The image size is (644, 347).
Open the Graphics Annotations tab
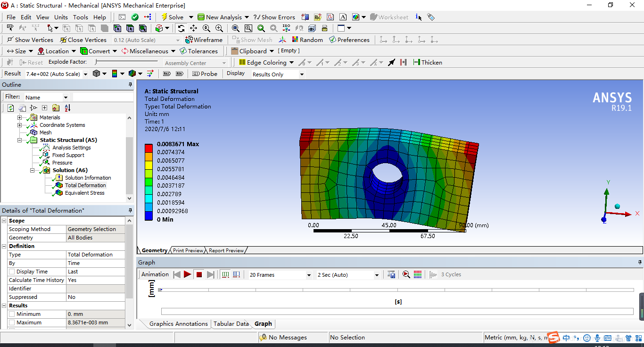coord(178,324)
